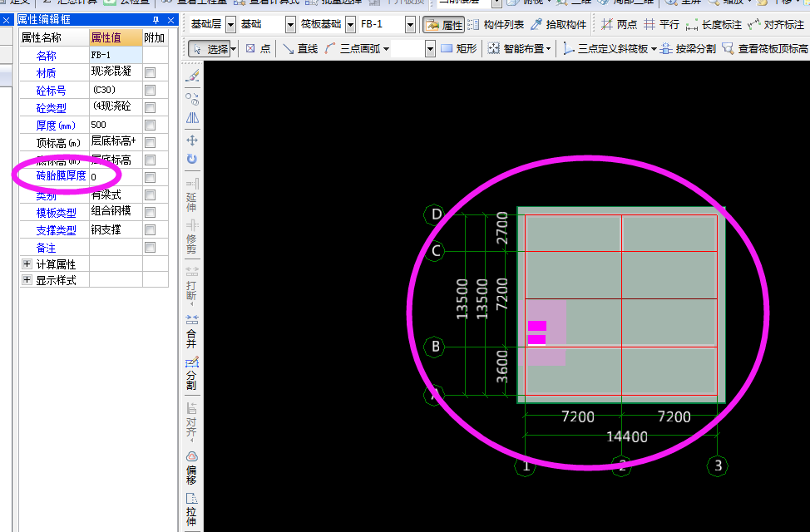The image size is (810, 532).
Task: Click the eraser/delete icon in vertical toolbar
Action: pos(192,76)
